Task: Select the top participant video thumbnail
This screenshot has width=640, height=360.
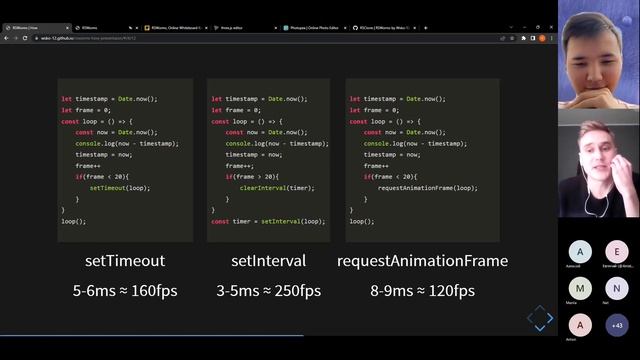Action: click(599, 54)
